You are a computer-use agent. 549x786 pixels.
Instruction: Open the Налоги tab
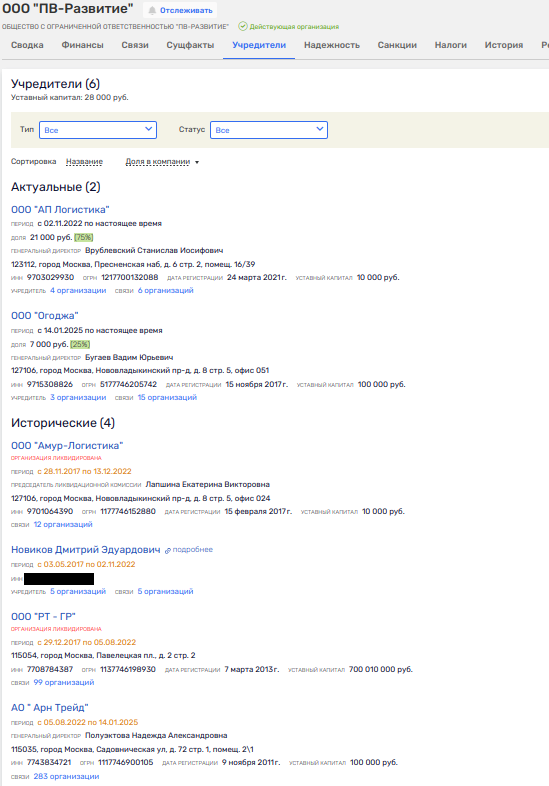pos(451,45)
